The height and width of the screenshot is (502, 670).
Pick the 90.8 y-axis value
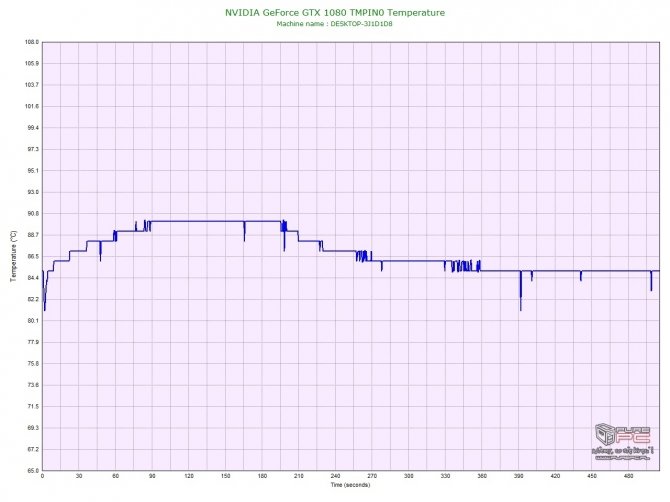(x=32, y=213)
